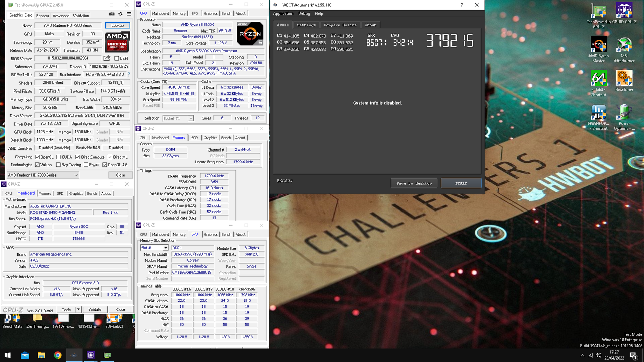The height and width of the screenshot is (362, 644).
Task: Open File Explorer from taskbar
Action: click(x=41, y=355)
